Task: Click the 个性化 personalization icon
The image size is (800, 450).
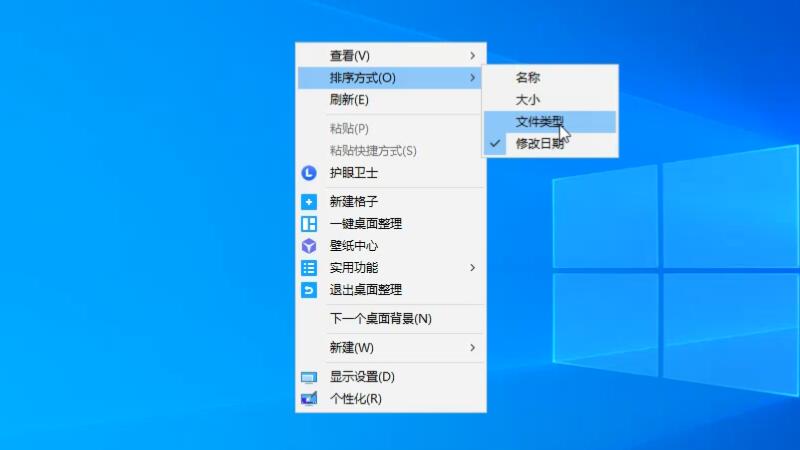Action: 309,399
